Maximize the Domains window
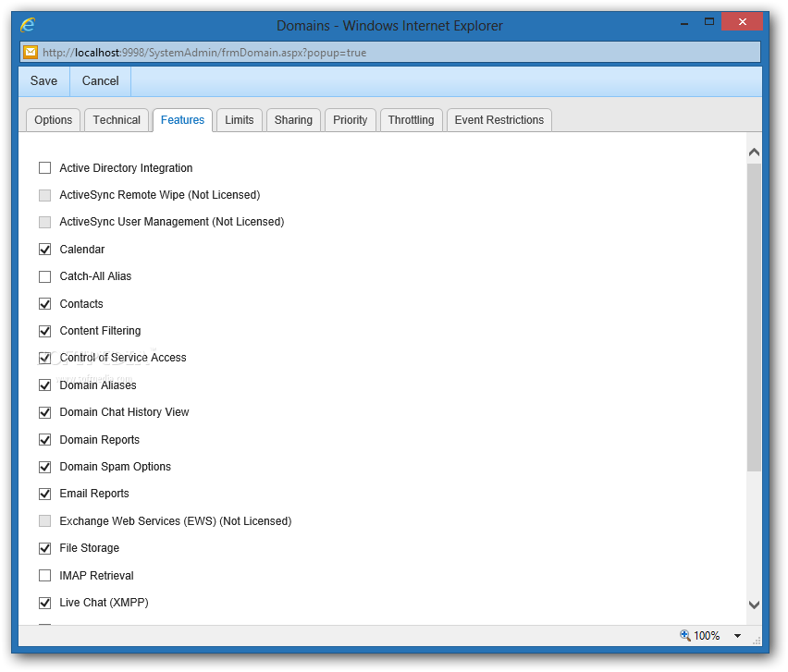 (709, 21)
